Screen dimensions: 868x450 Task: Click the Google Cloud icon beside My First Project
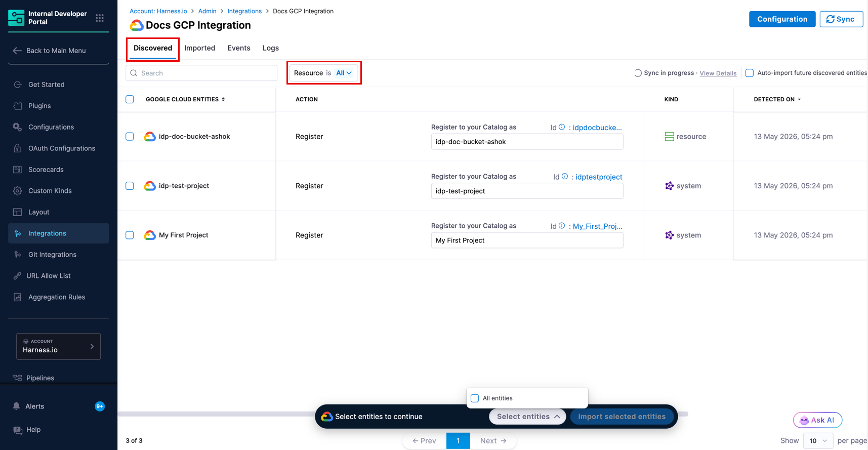pyautogui.click(x=150, y=235)
